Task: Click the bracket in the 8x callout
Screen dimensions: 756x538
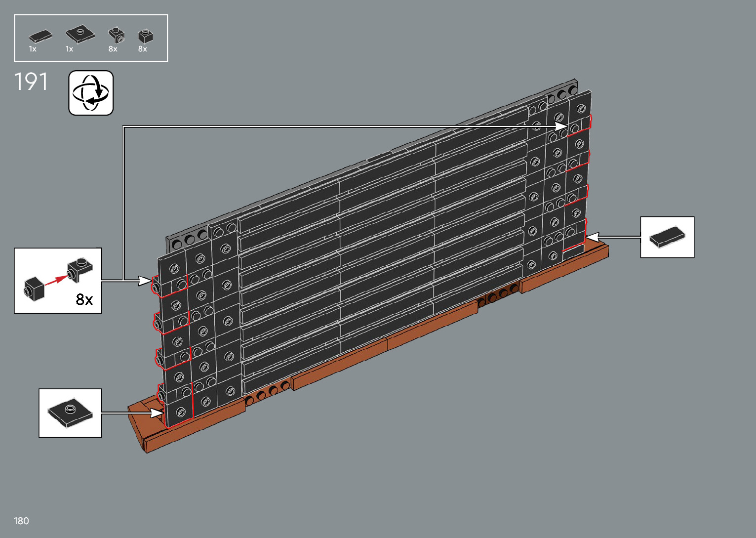Action: click(x=80, y=270)
